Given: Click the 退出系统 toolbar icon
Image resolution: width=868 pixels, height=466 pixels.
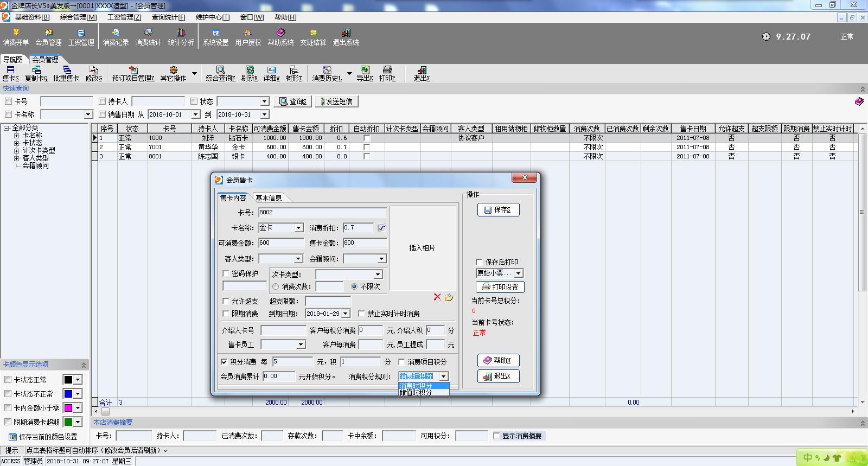Looking at the screenshot, I should tap(346, 37).
